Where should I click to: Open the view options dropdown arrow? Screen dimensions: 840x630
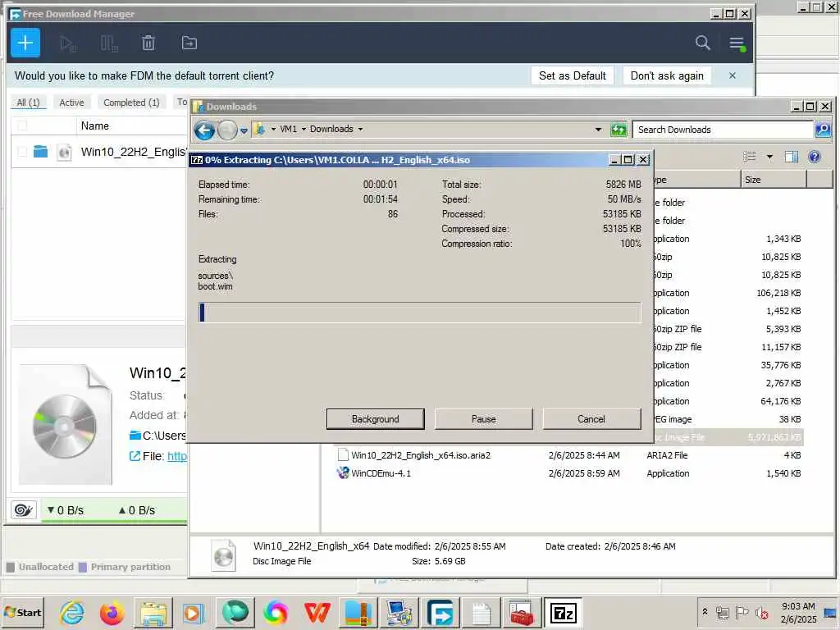point(769,157)
